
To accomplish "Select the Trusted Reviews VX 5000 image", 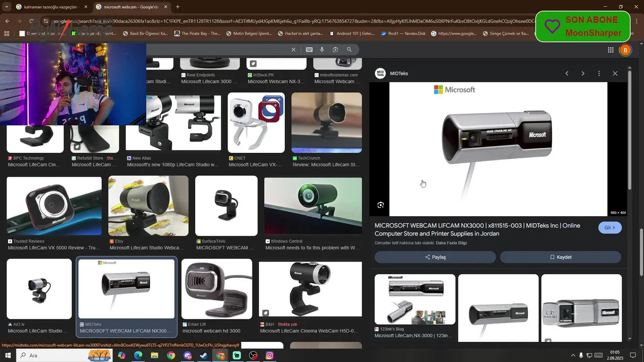I will click(x=54, y=206).
